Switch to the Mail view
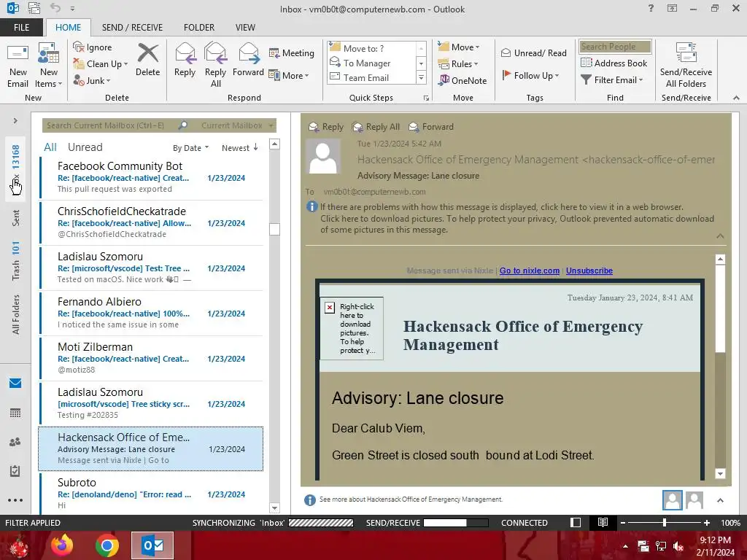 click(x=15, y=384)
